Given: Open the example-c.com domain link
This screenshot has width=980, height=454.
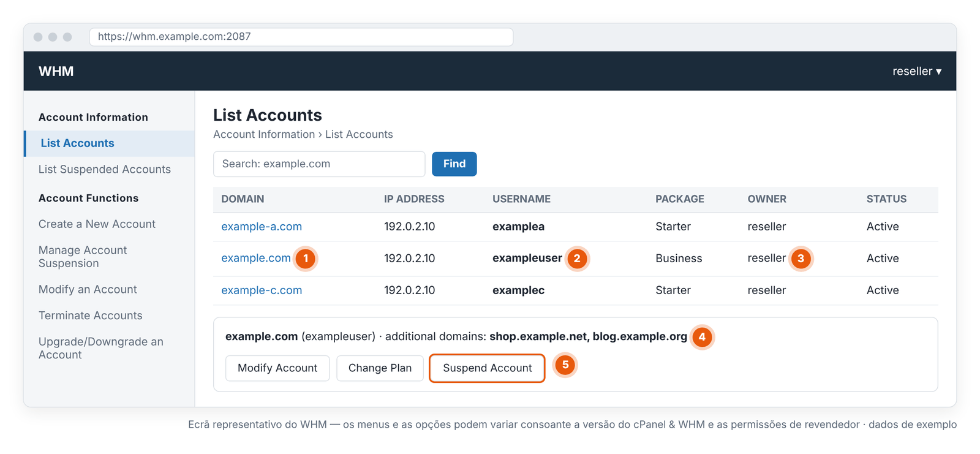Looking at the screenshot, I should pos(262,290).
